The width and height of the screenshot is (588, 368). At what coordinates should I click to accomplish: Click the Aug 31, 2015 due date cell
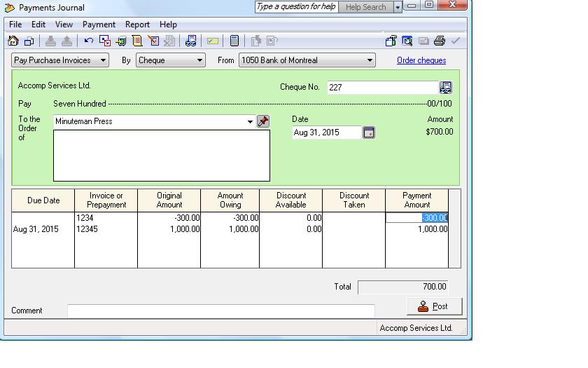tap(43, 229)
